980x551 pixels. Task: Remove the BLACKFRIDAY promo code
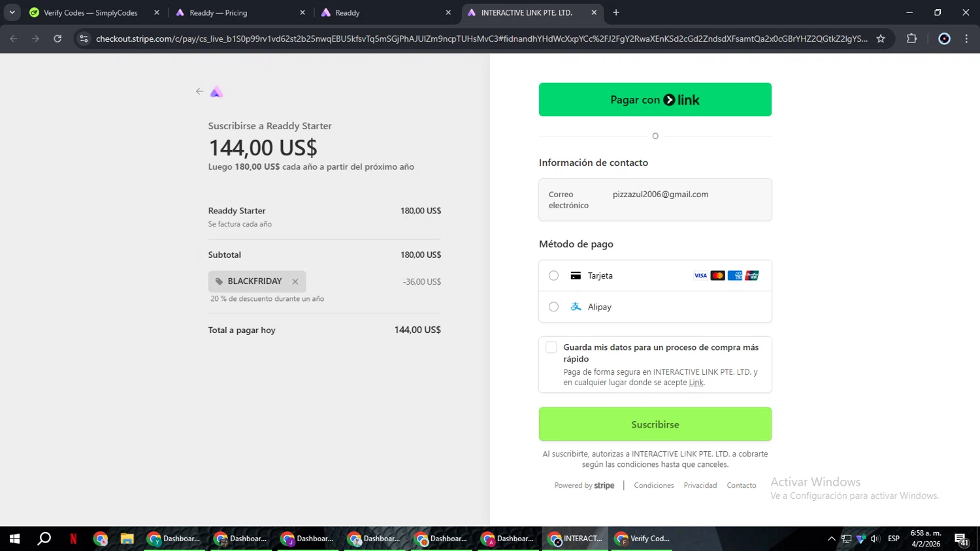pos(295,281)
